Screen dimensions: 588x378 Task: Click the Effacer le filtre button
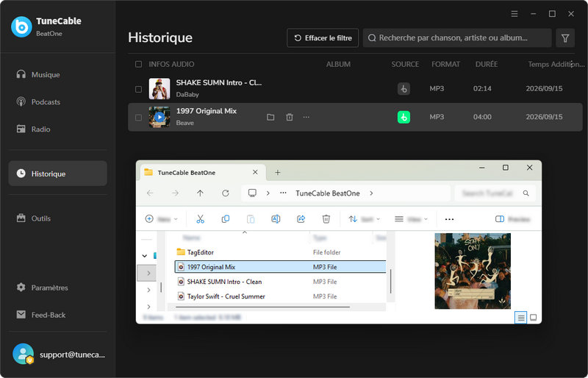323,38
